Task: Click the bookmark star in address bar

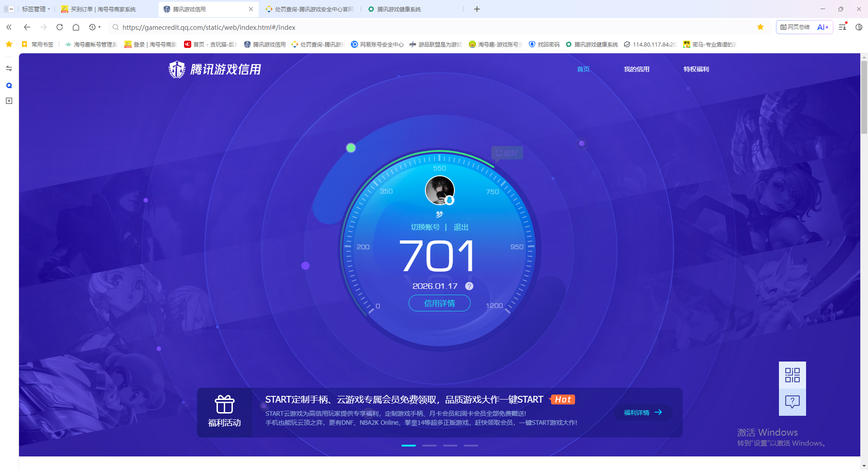Action: point(760,27)
